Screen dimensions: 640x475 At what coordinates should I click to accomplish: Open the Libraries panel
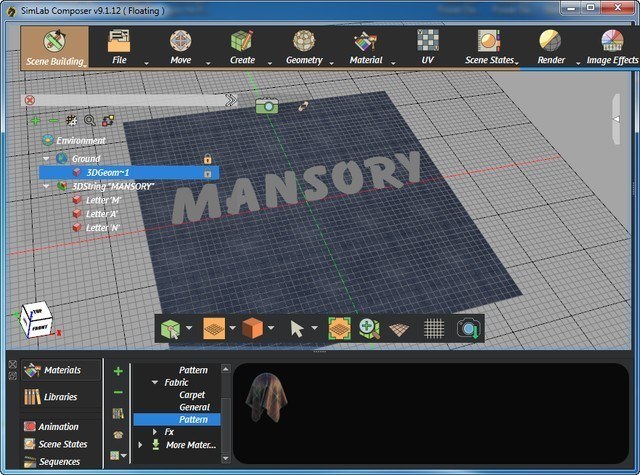click(x=59, y=397)
